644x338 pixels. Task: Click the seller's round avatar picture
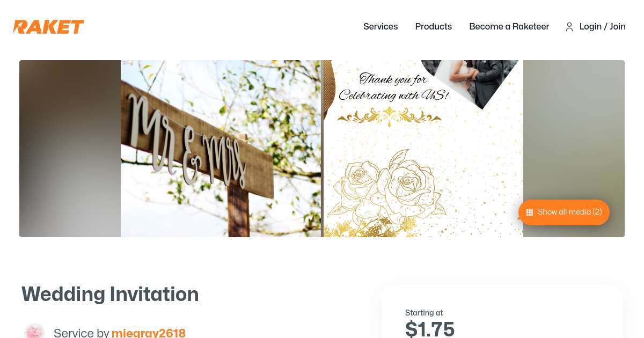click(x=34, y=331)
